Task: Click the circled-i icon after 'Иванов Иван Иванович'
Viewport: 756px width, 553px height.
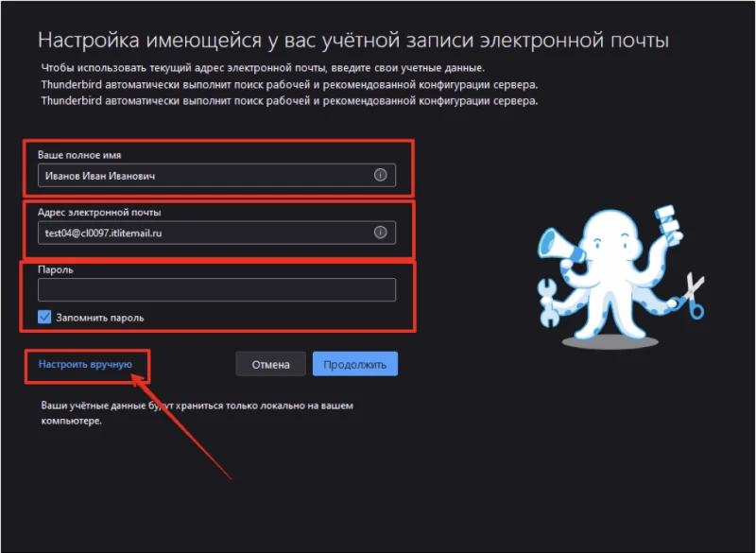Action: point(380,175)
